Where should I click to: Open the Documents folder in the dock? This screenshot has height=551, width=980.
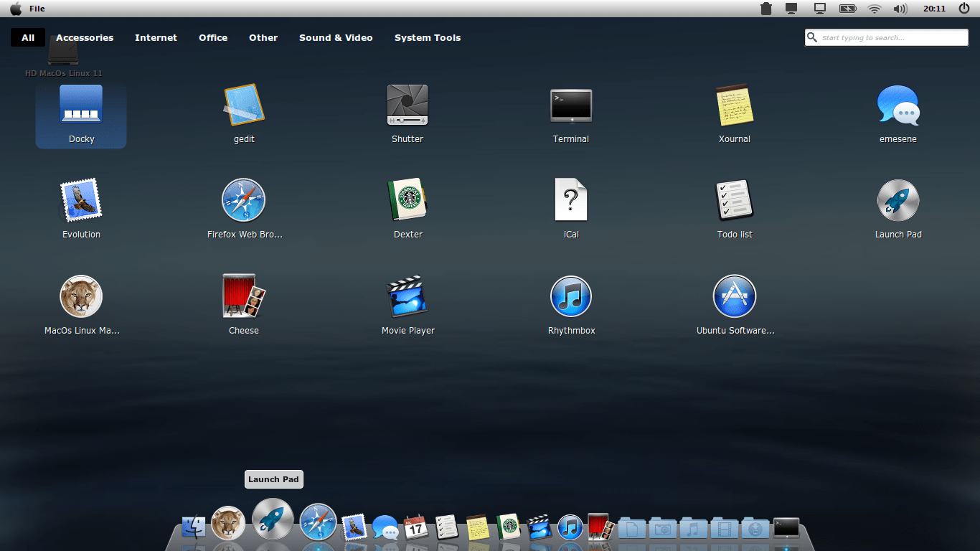pos(631,529)
